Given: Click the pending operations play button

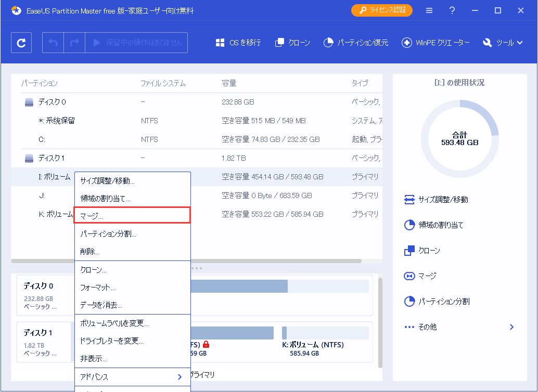Looking at the screenshot, I should (136, 43).
